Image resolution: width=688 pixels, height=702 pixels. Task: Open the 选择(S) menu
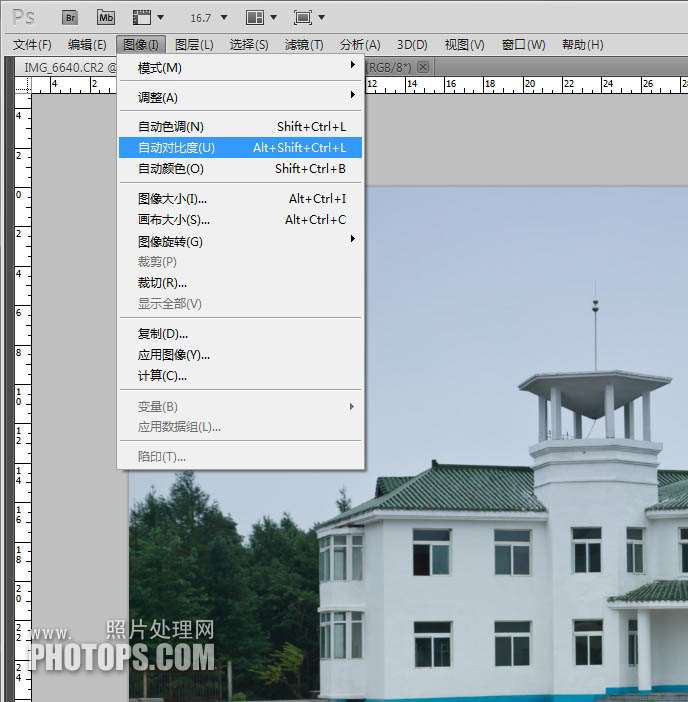click(249, 45)
